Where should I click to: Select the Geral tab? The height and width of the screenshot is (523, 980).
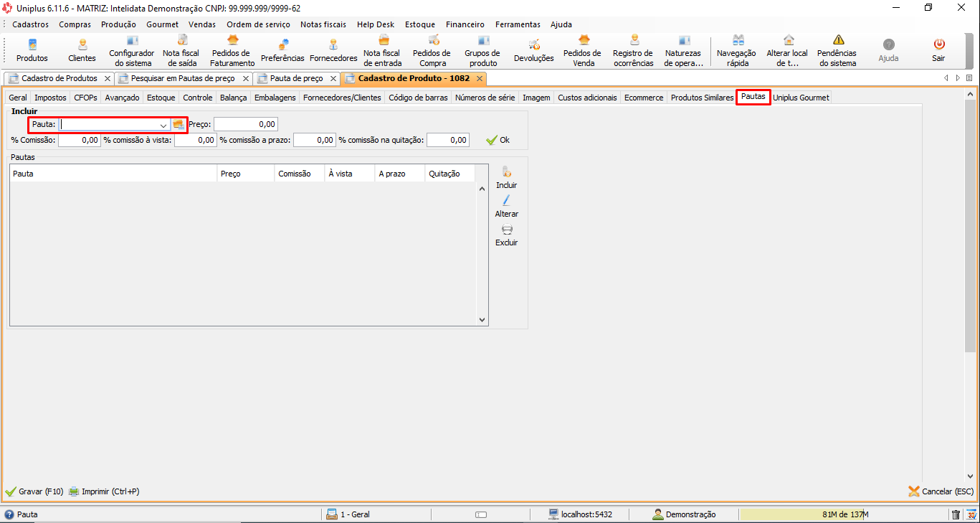(18, 98)
